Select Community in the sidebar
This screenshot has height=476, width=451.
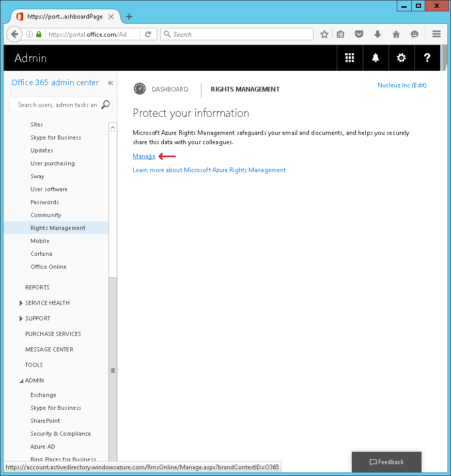coord(46,215)
